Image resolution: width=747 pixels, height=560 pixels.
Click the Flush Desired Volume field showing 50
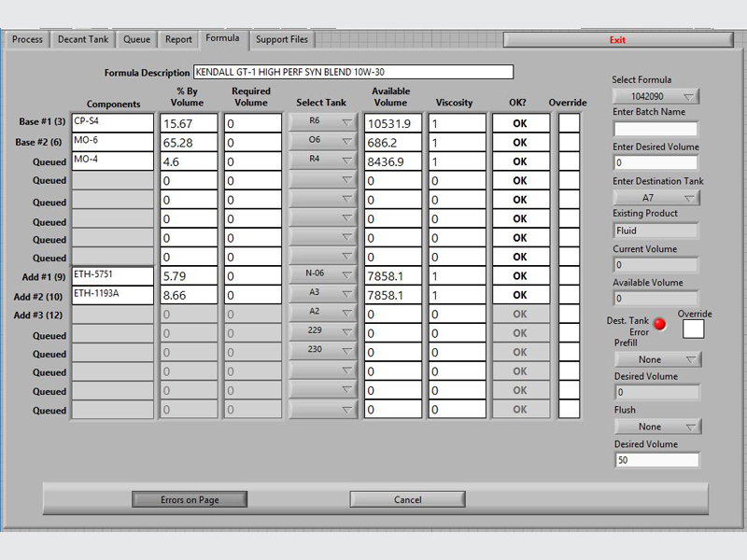coord(657,460)
